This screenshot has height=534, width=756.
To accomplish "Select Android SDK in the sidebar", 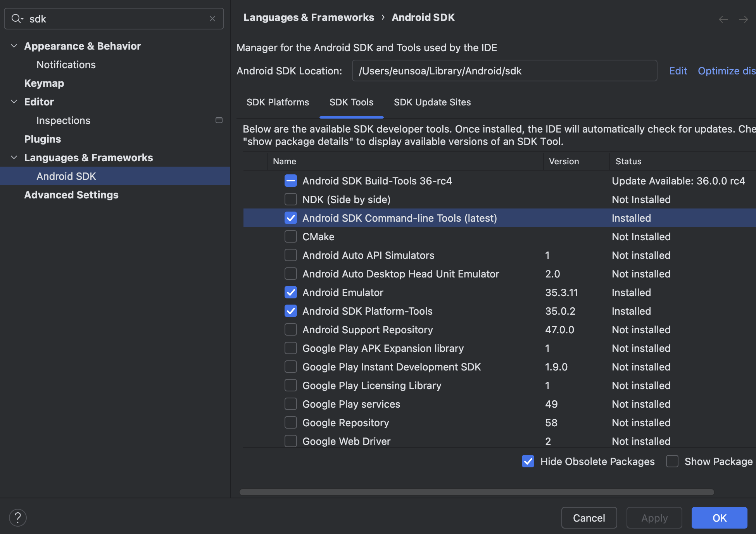I will (x=115, y=176).
